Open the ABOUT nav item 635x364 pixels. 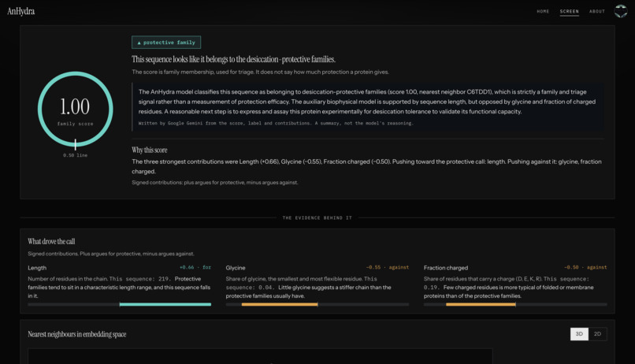[597, 11]
